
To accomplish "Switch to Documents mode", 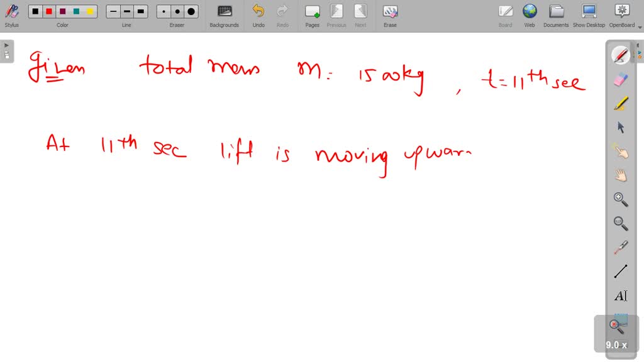I will 556,15.
